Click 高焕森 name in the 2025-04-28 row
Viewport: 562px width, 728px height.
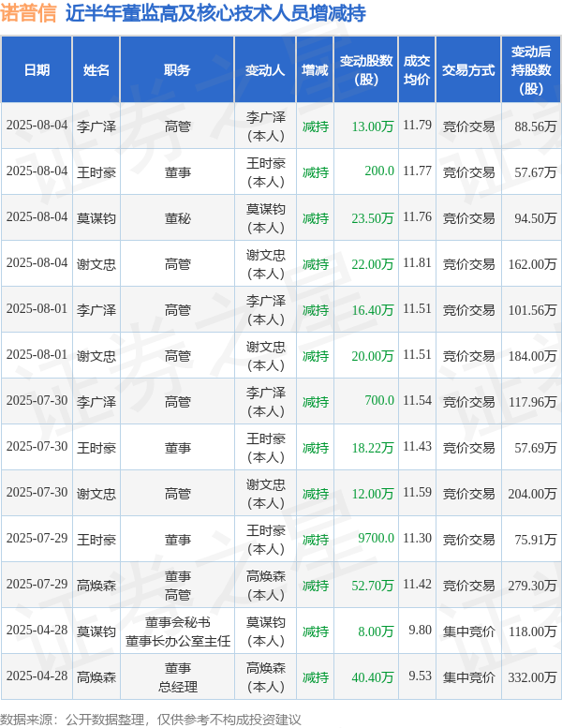(96, 677)
